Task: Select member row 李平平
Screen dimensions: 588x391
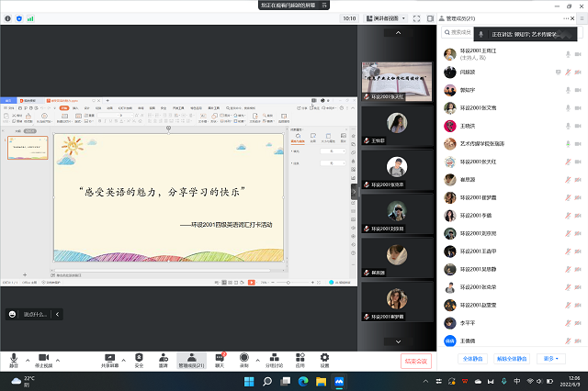Action: 513,323
